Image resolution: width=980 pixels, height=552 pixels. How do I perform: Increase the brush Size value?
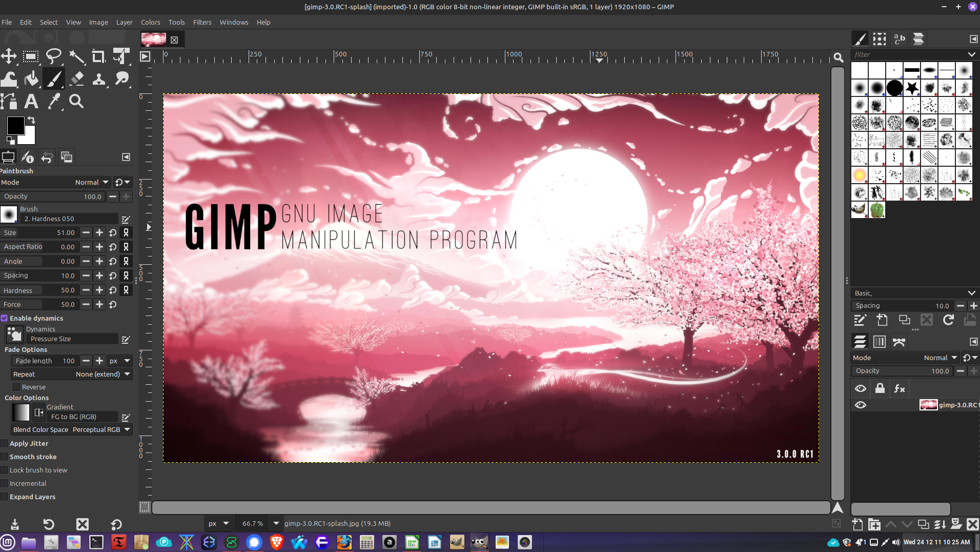point(99,232)
